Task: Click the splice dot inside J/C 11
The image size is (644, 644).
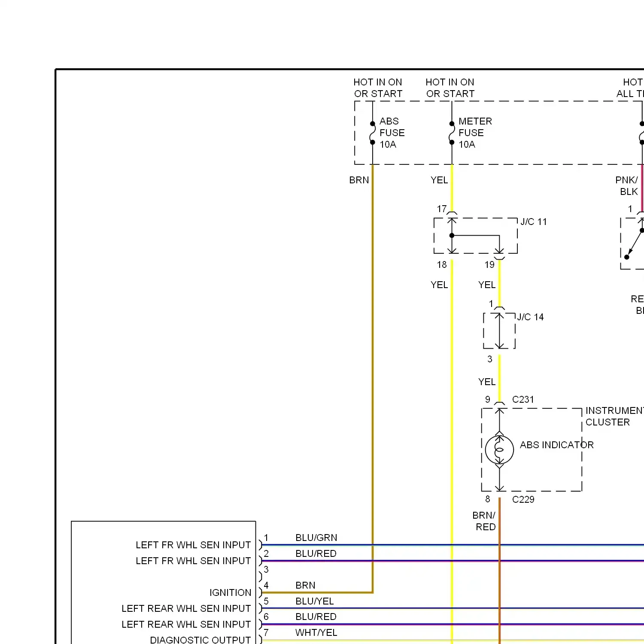Action: [452, 235]
